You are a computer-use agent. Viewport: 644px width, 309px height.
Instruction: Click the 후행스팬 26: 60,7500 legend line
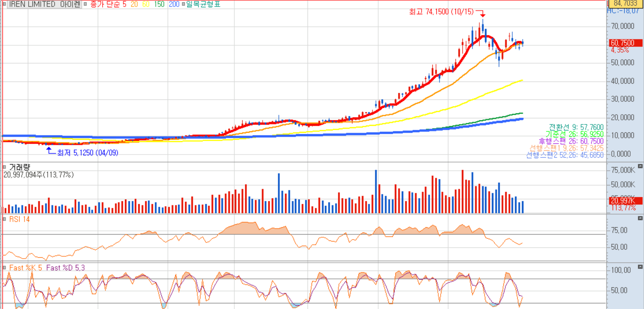point(571,141)
